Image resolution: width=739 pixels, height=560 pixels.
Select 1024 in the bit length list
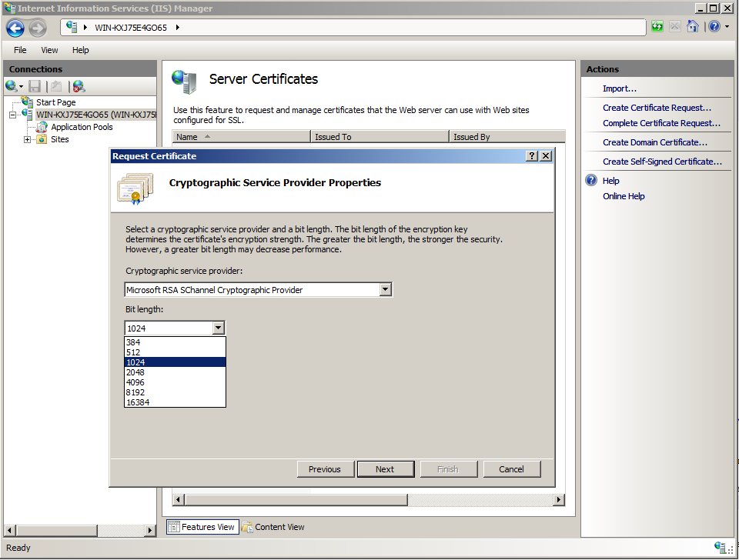[x=175, y=362]
